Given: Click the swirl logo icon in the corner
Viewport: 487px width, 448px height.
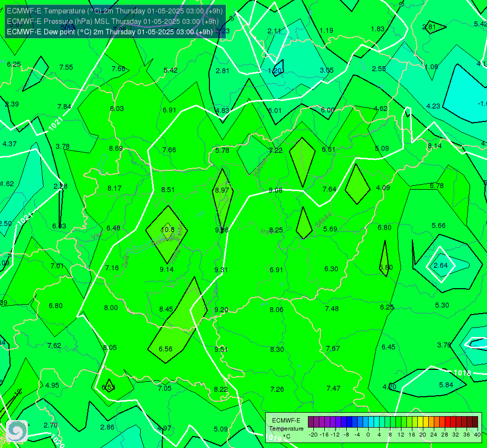Looking at the screenshot, I should pyautogui.click(x=17, y=431).
